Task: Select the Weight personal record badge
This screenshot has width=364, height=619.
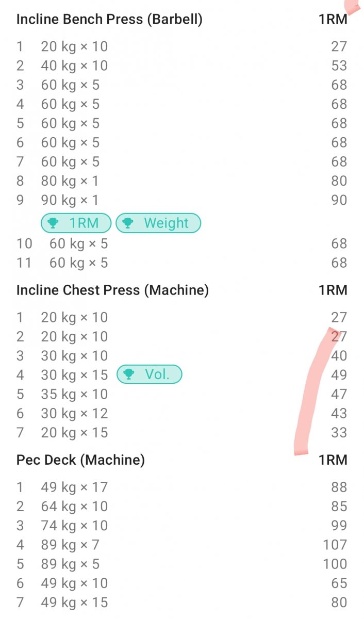Action: [158, 223]
